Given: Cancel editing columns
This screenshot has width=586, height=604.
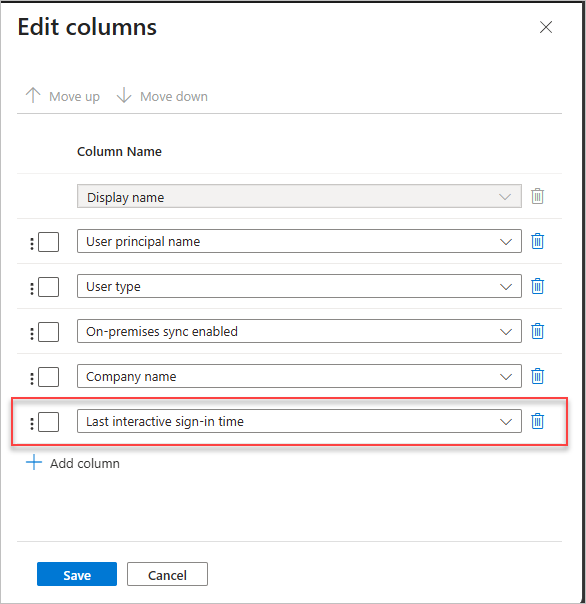Looking at the screenshot, I should (167, 574).
